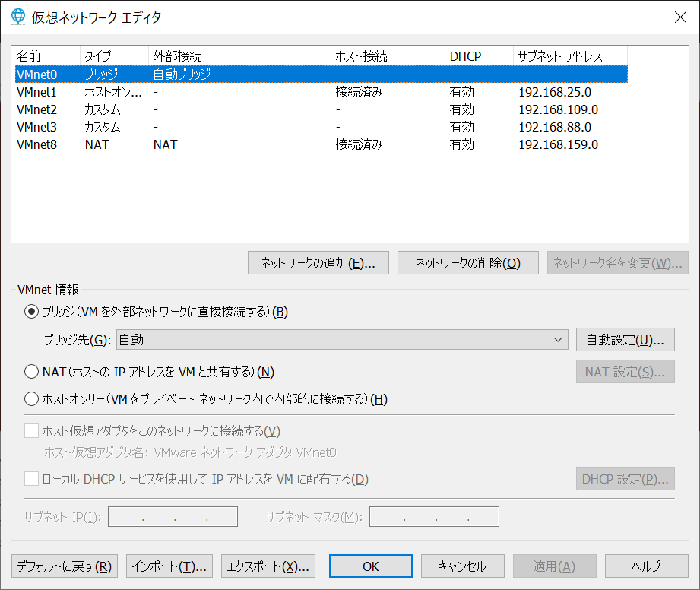Open the ブリッジ先 dropdown showing 自動
Image resolution: width=700 pixels, height=590 pixels.
pos(342,340)
